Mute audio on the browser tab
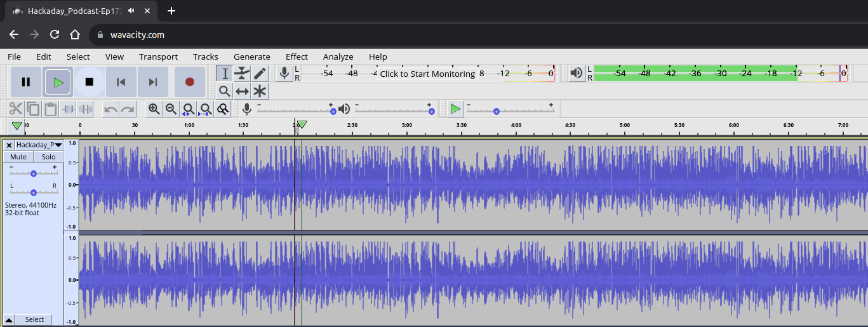 pyautogui.click(x=131, y=11)
